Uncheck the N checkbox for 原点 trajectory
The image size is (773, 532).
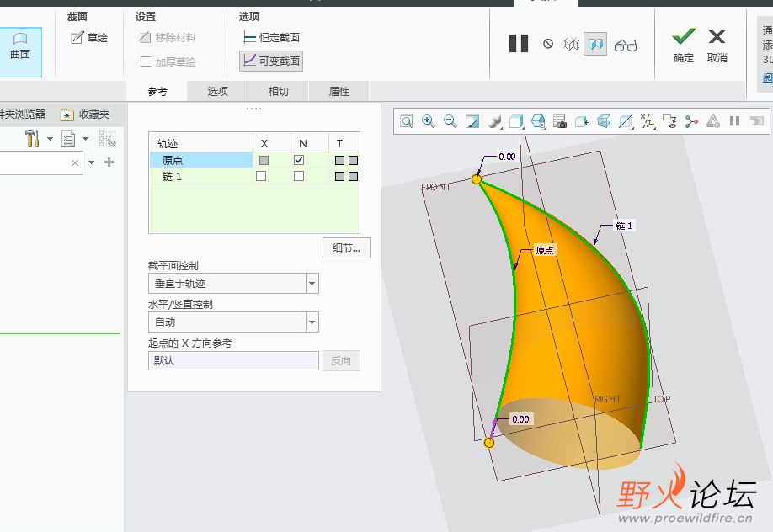[299, 160]
